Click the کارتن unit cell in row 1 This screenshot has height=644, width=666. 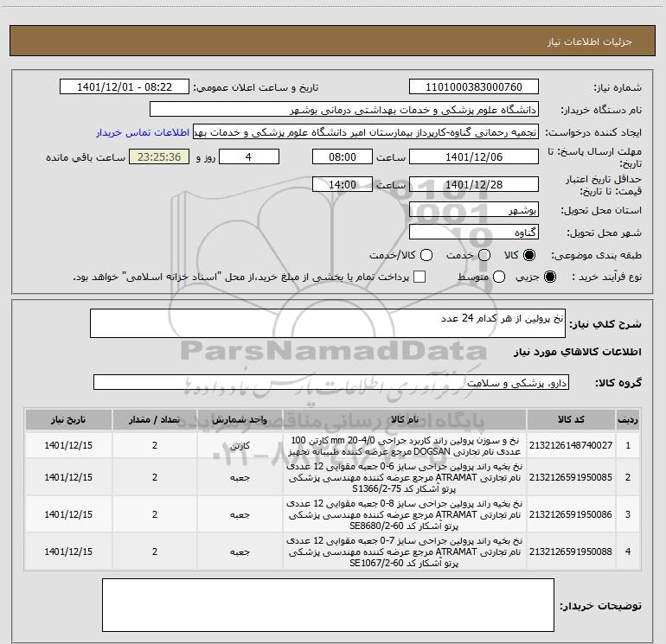pos(240,446)
